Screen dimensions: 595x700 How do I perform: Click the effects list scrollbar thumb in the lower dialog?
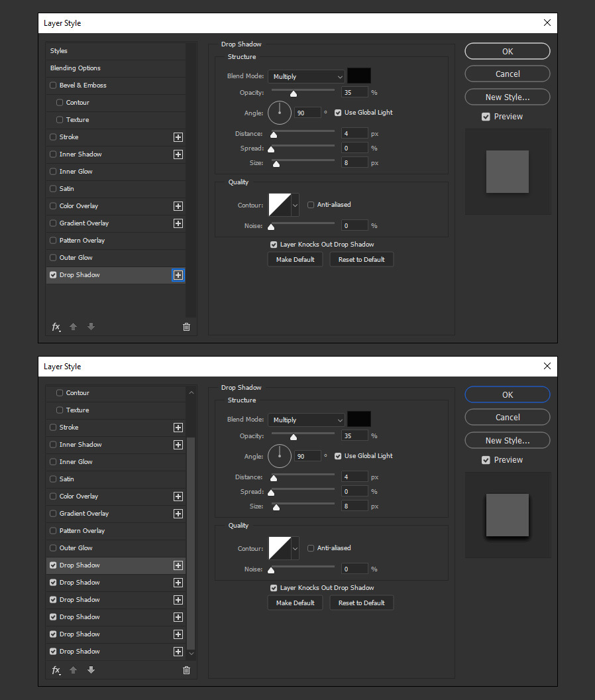[191, 544]
